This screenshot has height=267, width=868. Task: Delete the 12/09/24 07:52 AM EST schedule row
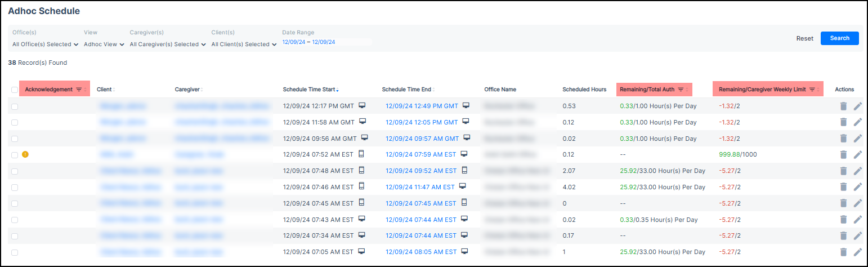pyautogui.click(x=843, y=154)
